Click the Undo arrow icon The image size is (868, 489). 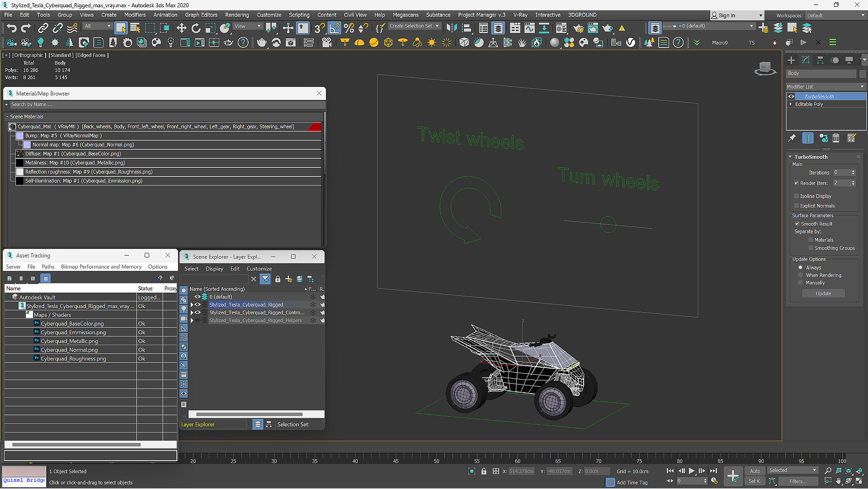pyautogui.click(x=11, y=28)
